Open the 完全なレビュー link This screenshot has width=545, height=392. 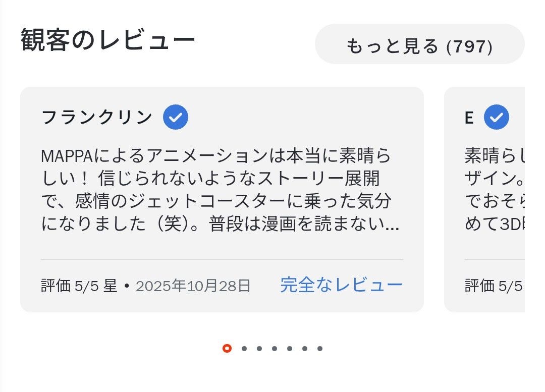tap(341, 285)
